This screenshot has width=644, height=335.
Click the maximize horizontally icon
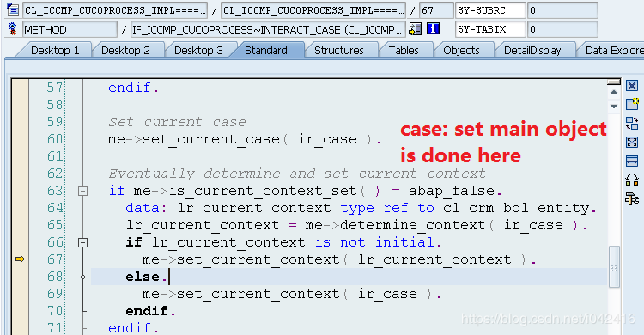point(632,161)
